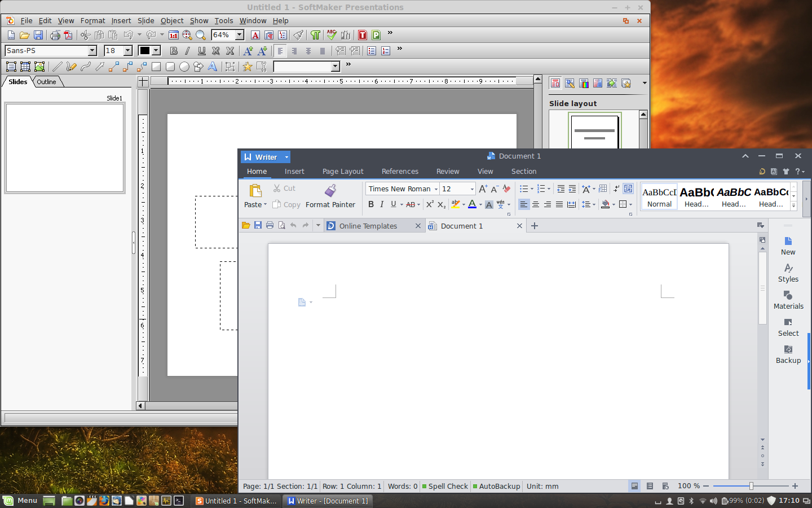This screenshot has width=812, height=508.
Task: Toggle Italic in Presentations formatting toolbar
Action: click(x=187, y=51)
